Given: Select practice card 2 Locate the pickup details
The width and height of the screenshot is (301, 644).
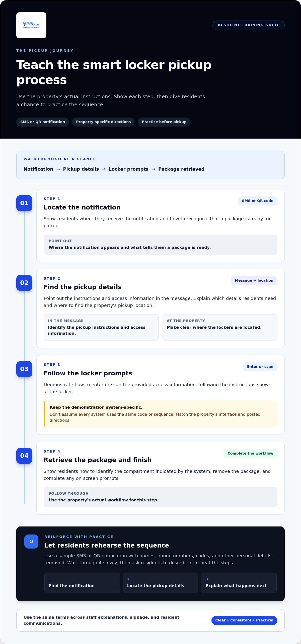Looking at the screenshot, I should pos(161,583).
